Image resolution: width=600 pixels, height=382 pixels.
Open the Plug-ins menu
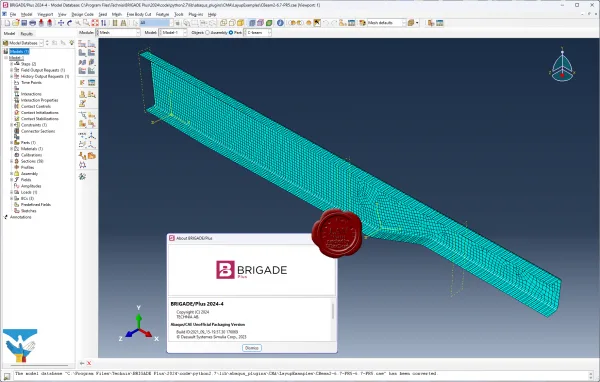click(x=196, y=15)
